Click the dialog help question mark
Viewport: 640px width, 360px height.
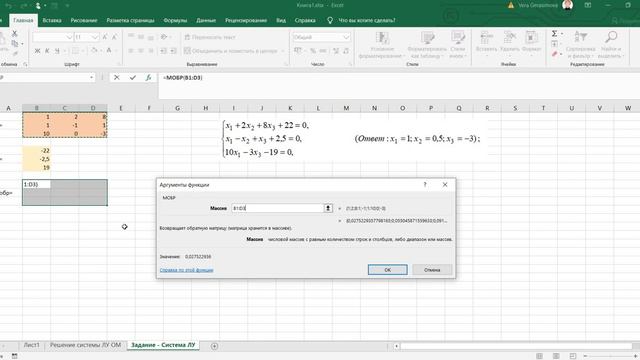tap(425, 184)
